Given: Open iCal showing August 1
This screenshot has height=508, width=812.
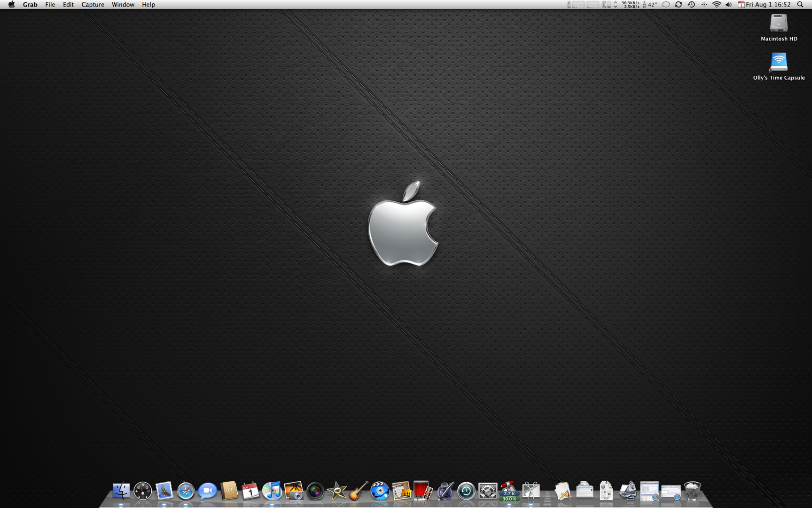Looking at the screenshot, I should pyautogui.click(x=250, y=492).
